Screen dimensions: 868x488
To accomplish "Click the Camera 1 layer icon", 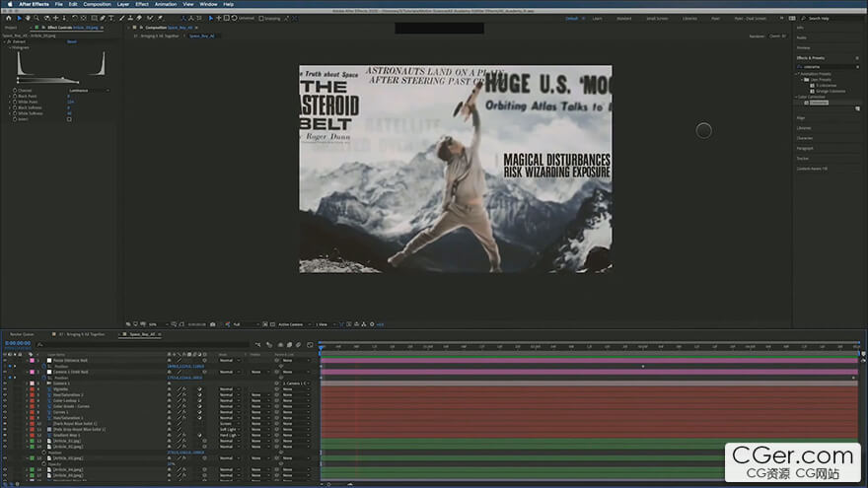I will [49, 383].
